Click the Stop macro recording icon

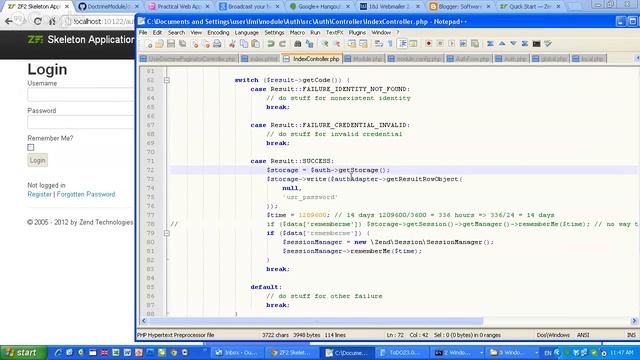(440, 44)
